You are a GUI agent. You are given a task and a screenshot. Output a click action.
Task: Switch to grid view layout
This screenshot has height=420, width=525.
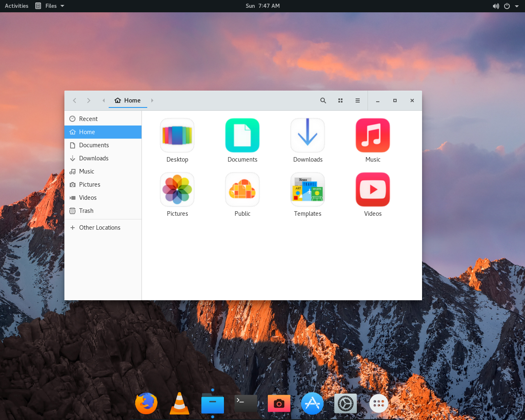[x=340, y=100]
